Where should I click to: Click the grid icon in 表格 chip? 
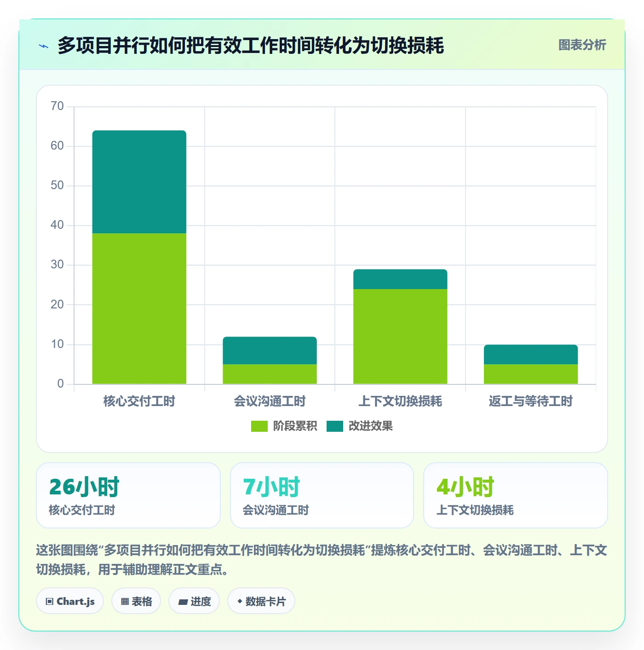click(125, 602)
